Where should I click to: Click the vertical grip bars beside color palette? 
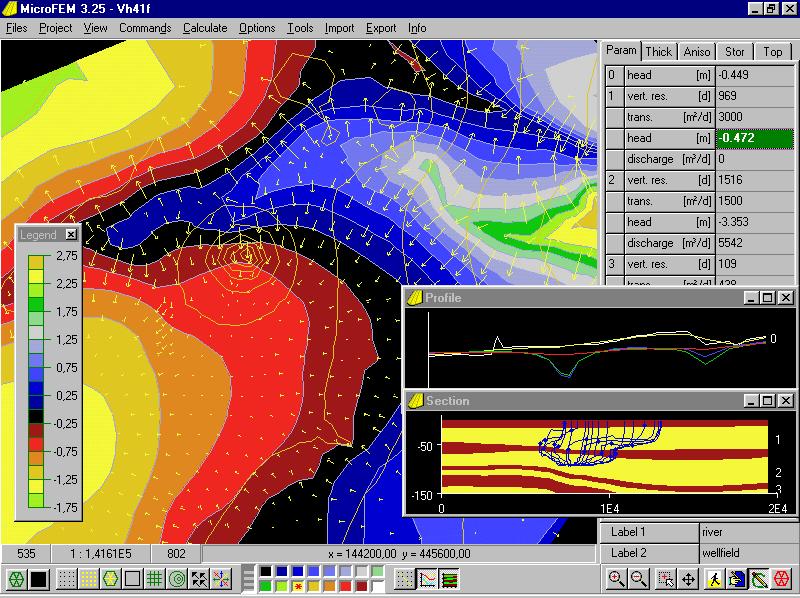pos(248,579)
